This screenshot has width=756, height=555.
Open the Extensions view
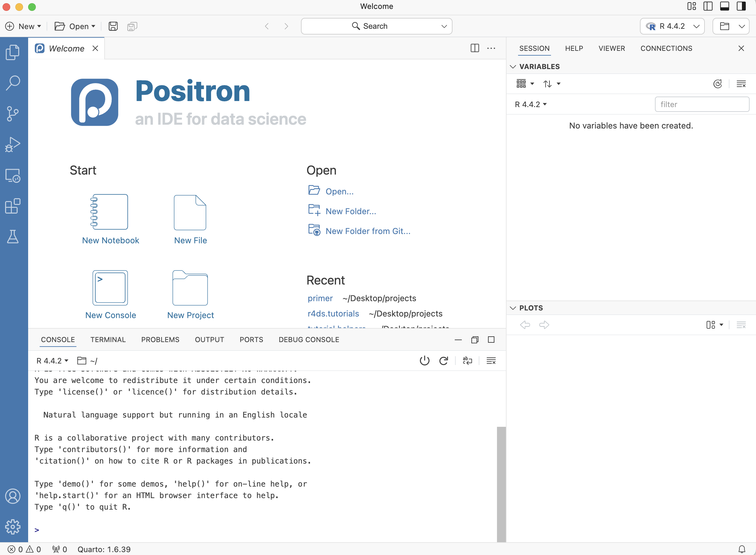13,206
